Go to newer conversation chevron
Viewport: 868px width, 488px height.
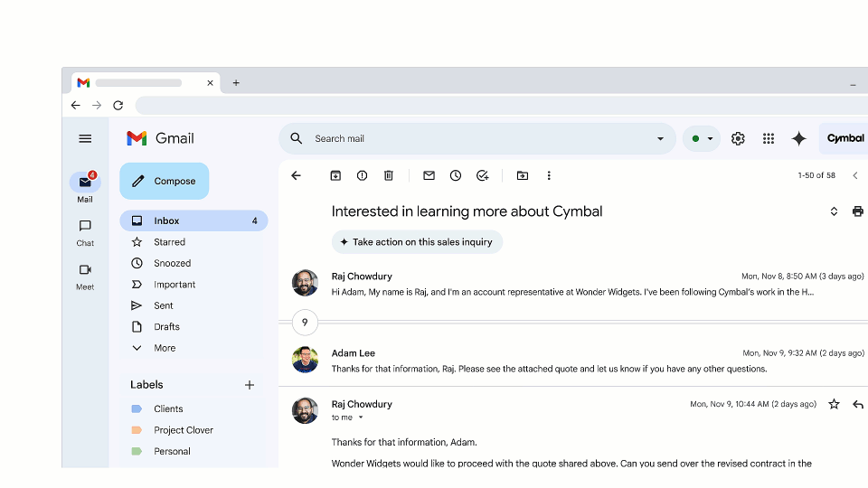[855, 176]
